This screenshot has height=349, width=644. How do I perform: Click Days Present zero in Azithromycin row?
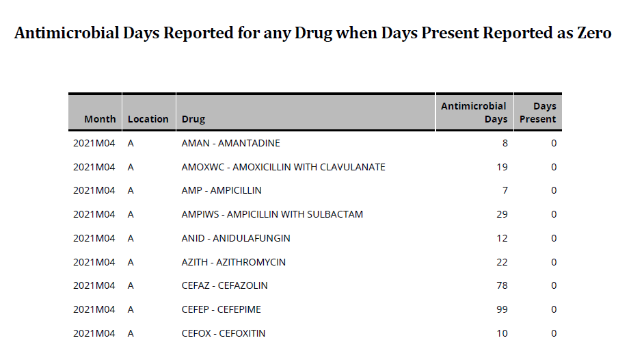(x=554, y=262)
